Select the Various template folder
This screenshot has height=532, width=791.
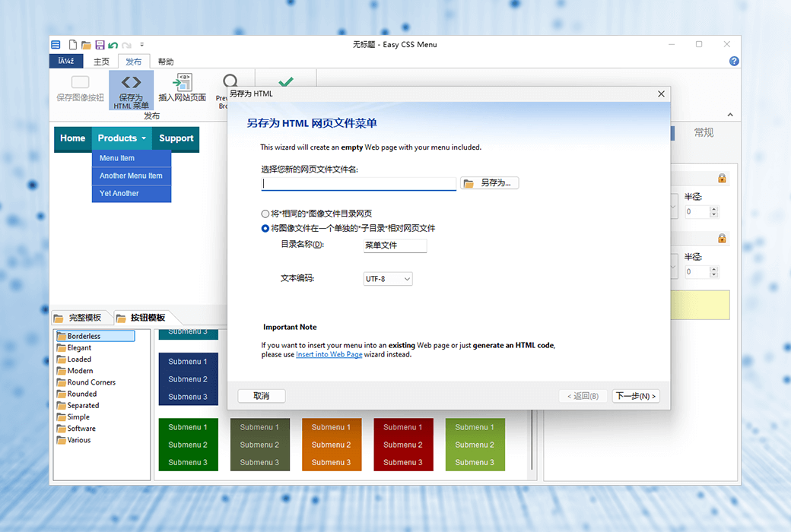pos(74,441)
